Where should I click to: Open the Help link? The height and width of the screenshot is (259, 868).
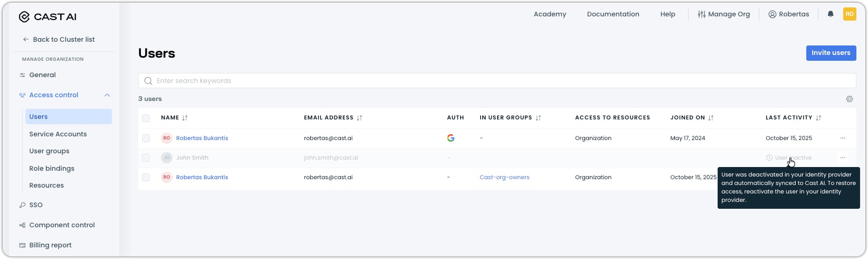pyautogui.click(x=667, y=14)
